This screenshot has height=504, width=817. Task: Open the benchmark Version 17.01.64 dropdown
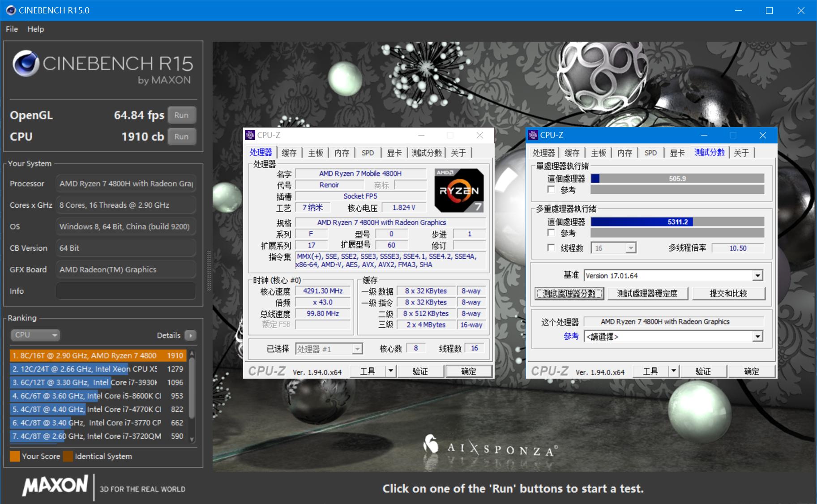click(x=757, y=275)
